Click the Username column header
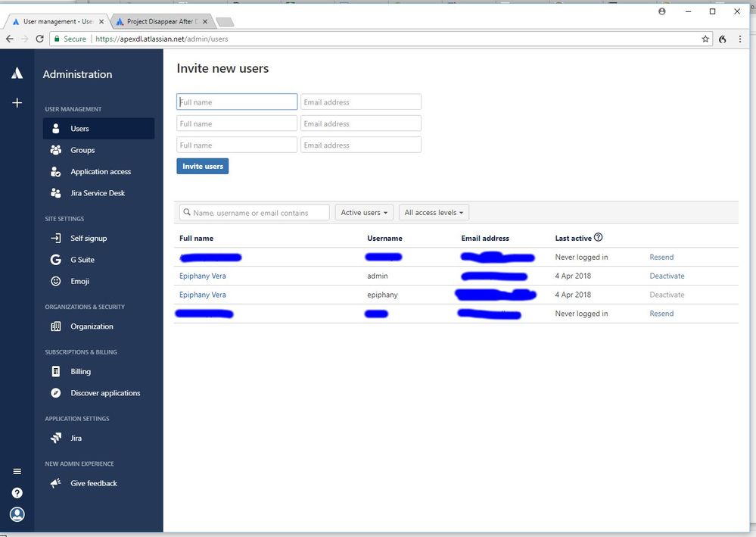Screen dimensions: 756x537 tap(384, 239)
